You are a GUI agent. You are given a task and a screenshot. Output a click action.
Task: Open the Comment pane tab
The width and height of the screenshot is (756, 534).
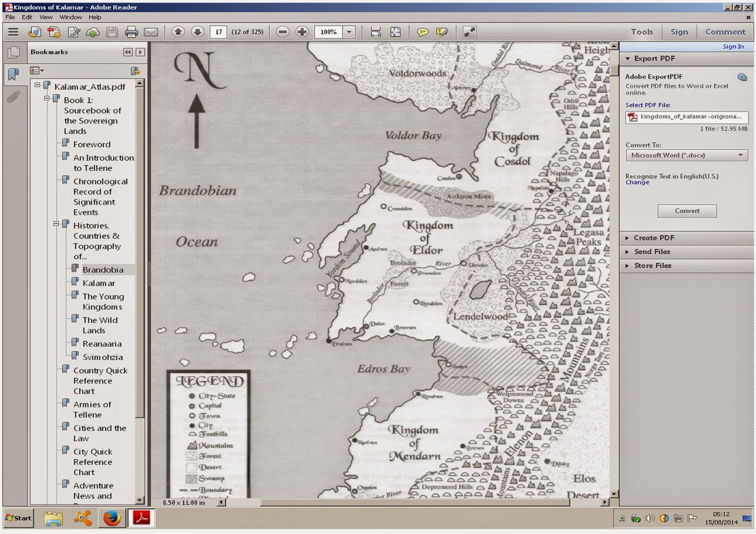click(725, 32)
